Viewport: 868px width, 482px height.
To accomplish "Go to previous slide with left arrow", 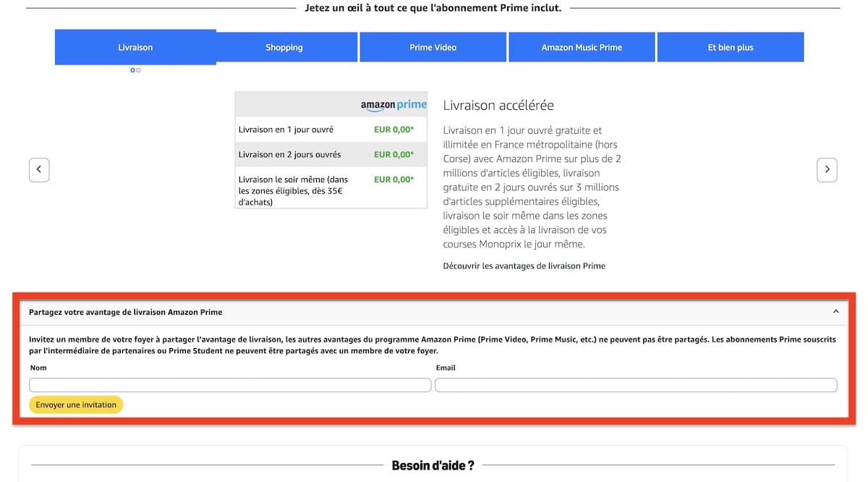I will click(x=39, y=169).
